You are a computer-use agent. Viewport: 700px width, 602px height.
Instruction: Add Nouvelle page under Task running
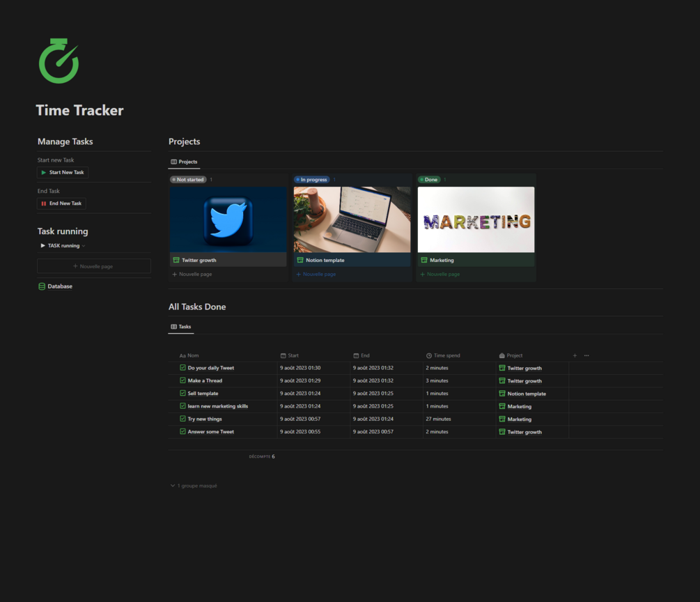pos(94,266)
